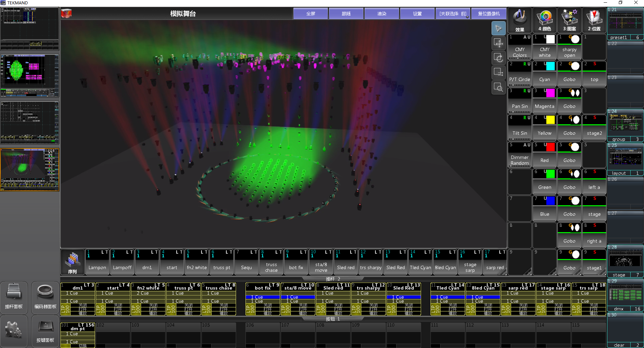Open the 渲染 render menu
This screenshot has width=644, height=348.
(x=381, y=14)
